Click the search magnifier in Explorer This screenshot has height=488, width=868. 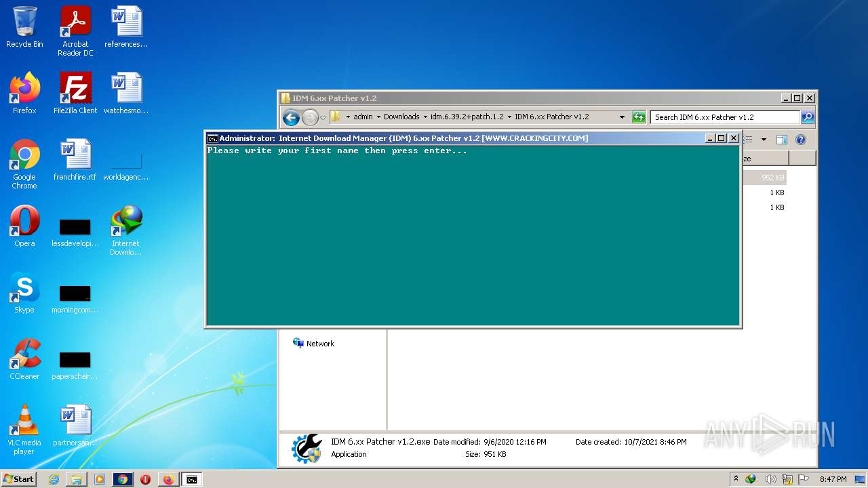coord(808,117)
